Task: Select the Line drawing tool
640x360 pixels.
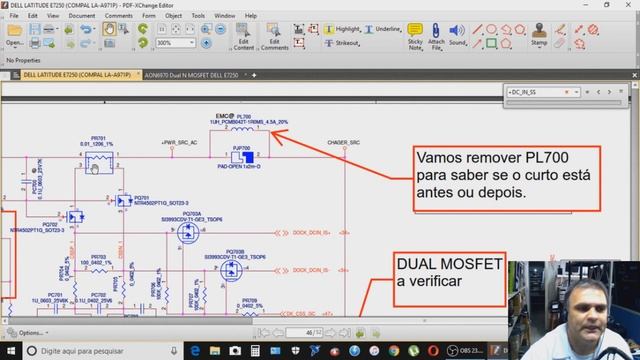Action: [x=477, y=29]
